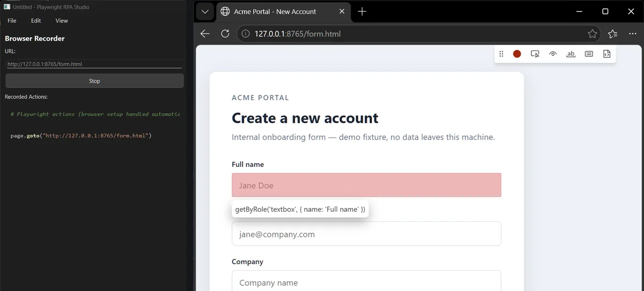Open the File menu in RPA Studio

tap(12, 20)
